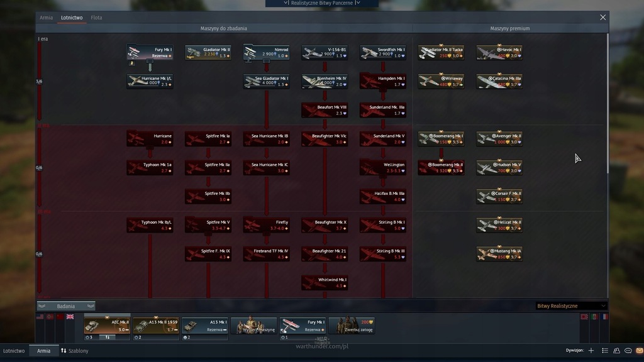Open the contacts icon in the bottom bar
Screen dimensions: 644x362
pyautogui.click(x=616, y=351)
